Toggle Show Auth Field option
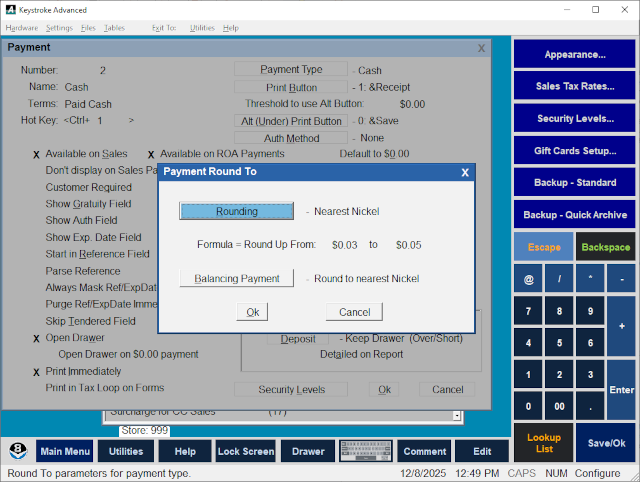 [81, 220]
